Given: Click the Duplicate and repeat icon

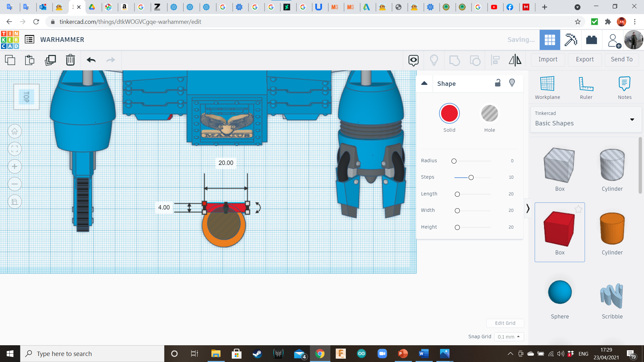Looking at the screenshot, I should [x=50, y=60].
